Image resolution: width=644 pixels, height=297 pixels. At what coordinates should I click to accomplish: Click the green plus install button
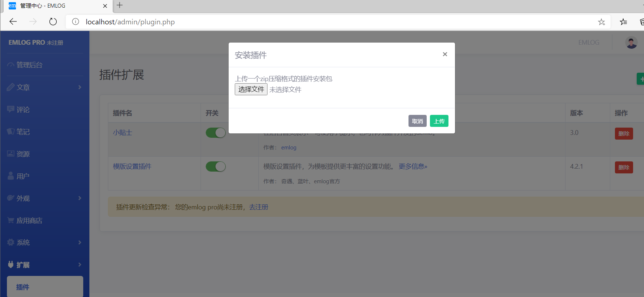[641, 79]
